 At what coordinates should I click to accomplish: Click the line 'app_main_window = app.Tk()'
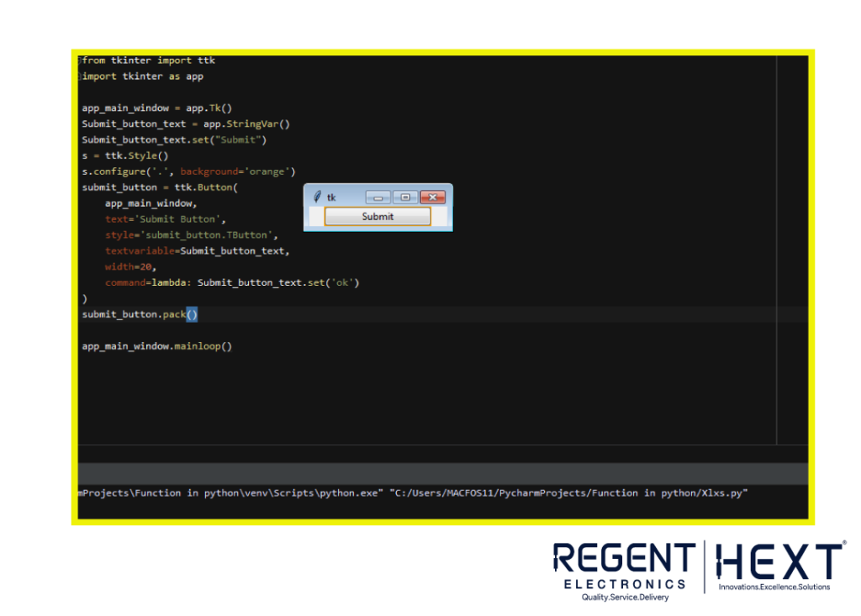click(x=157, y=108)
